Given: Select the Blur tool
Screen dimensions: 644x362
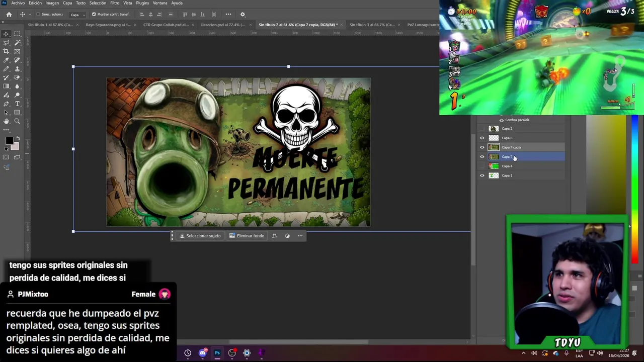Looking at the screenshot, I should click(17, 86).
